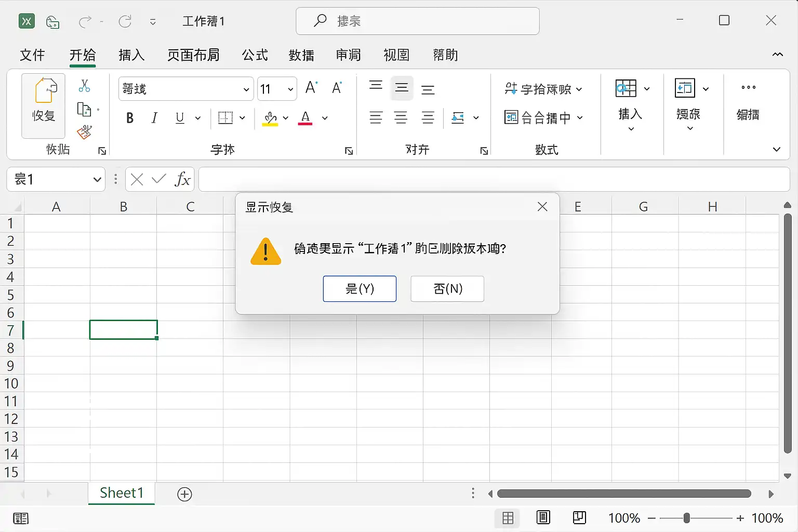This screenshot has height=532, width=798.
Task: Open the 插入 ribbon tab
Action: click(131, 55)
